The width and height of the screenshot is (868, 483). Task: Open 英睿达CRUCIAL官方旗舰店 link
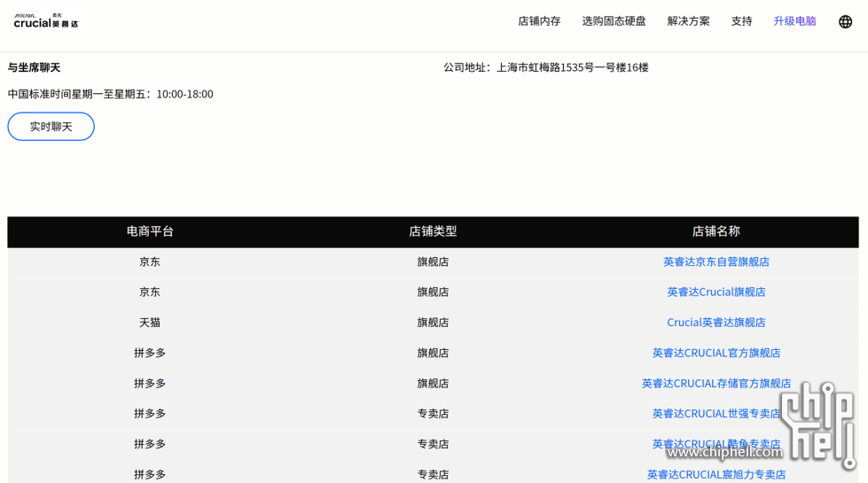point(716,353)
